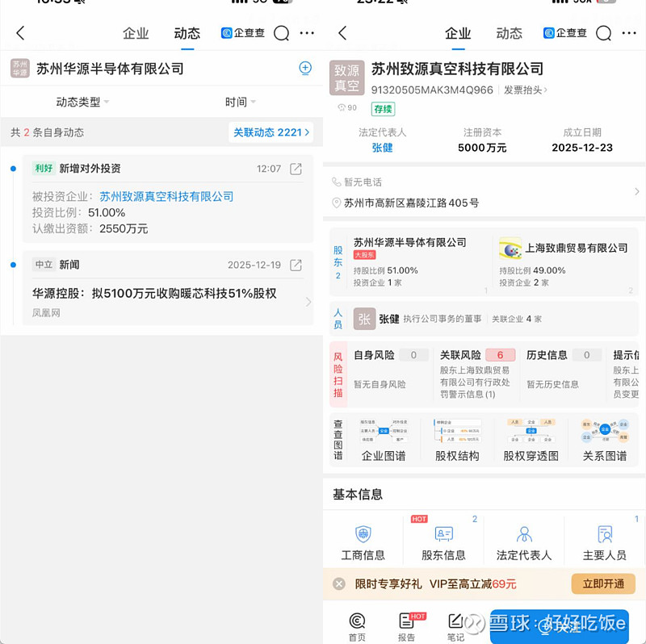Open shareholder 苏州华源半导体有限公司 card
This screenshot has height=644, width=646.
[419, 262]
